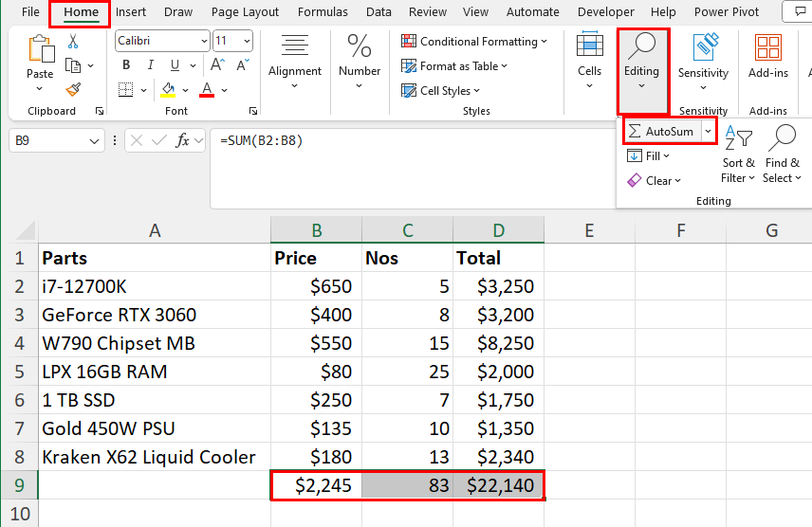812x527 pixels.
Task: Switch to the Insert tab
Action: tap(131, 12)
